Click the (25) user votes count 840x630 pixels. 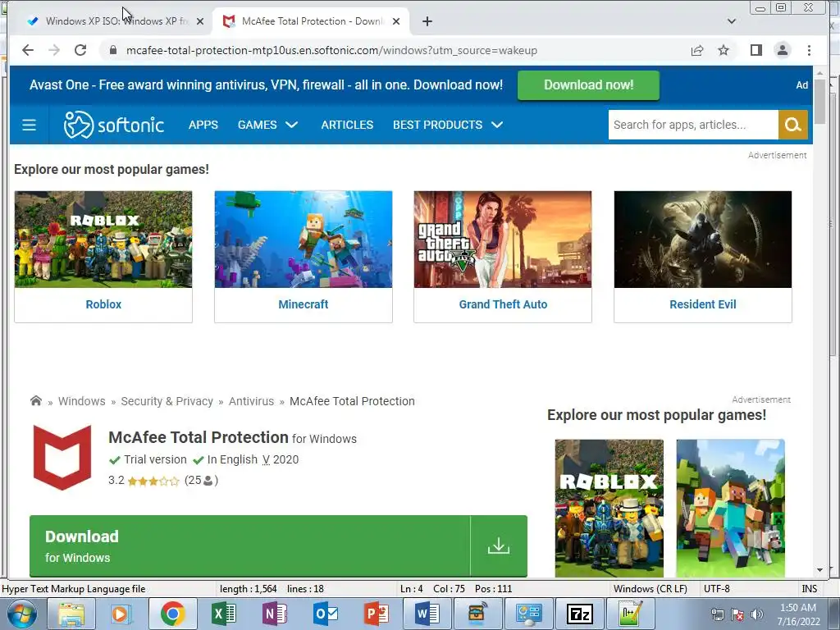coord(201,481)
